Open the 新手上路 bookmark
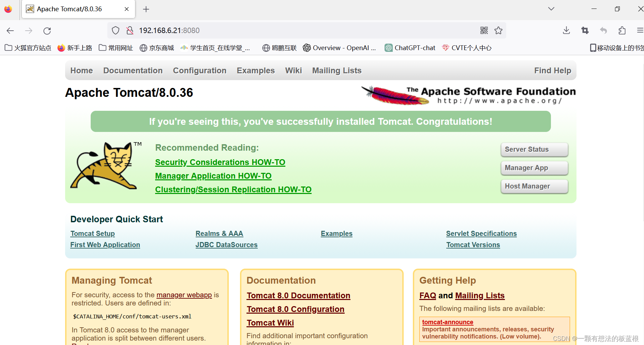The image size is (644, 345). click(75, 48)
